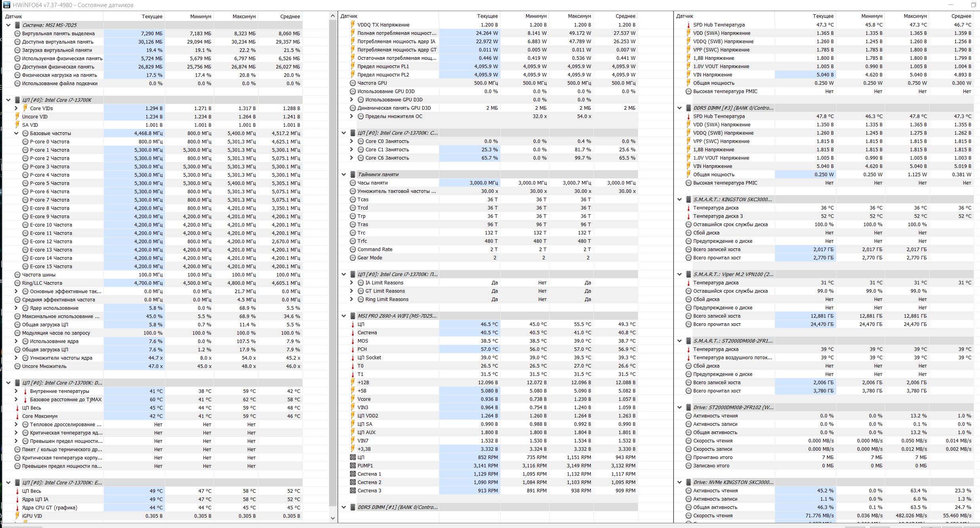
Task: Expand the IA Limit Reasons entry
Action: tap(352, 283)
